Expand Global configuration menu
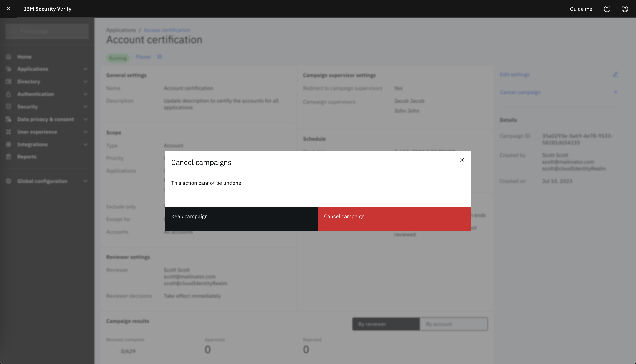636x364 pixels. (x=47, y=181)
